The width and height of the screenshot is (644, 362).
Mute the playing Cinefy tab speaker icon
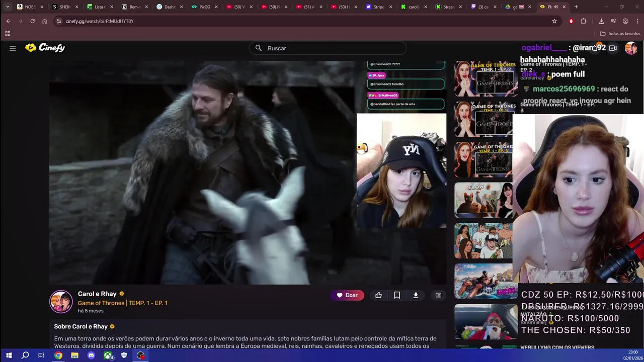(556, 7)
